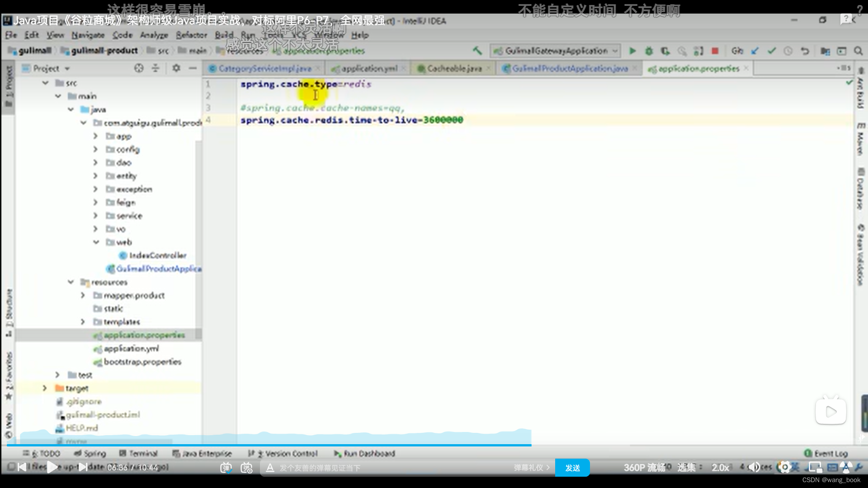Viewport: 868px width, 488px height.
Task: Open the Project Structure icon in the toolbar
Action: coord(825,51)
